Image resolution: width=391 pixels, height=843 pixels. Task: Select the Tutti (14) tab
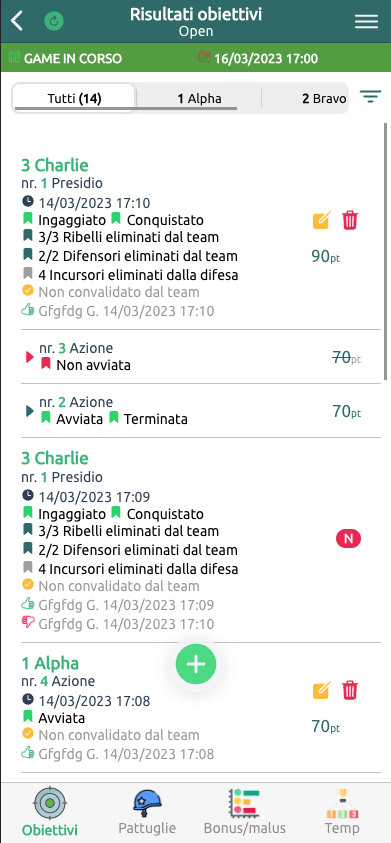point(74,98)
